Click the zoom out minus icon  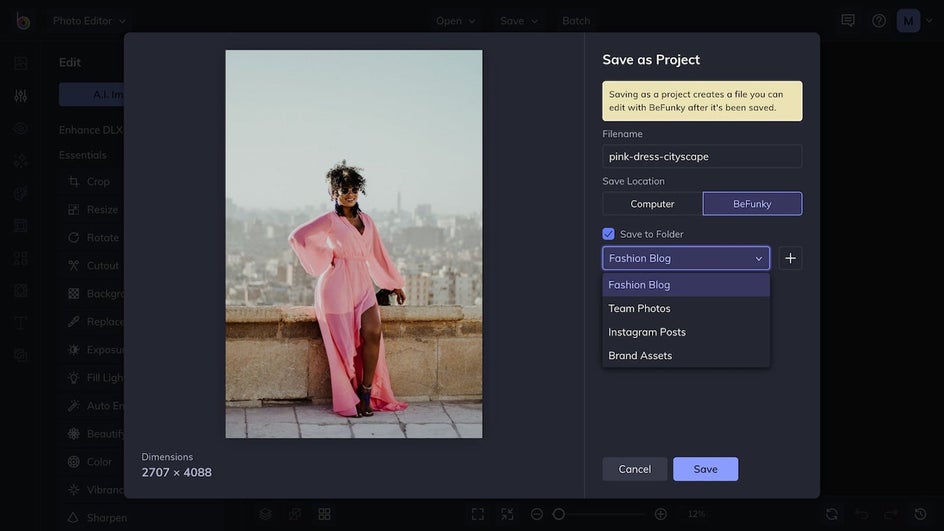click(x=537, y=514)
